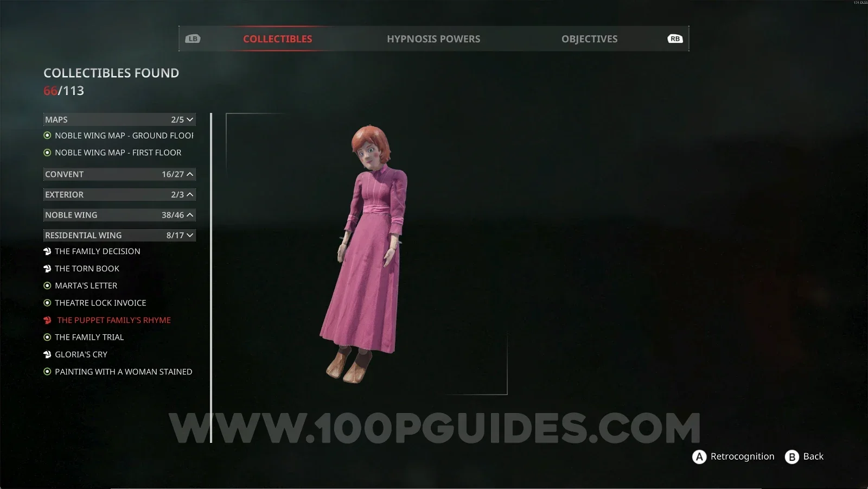Open the Objectives tab
The height and width of the screenshot is (489, 868).
tap(589, 39)
